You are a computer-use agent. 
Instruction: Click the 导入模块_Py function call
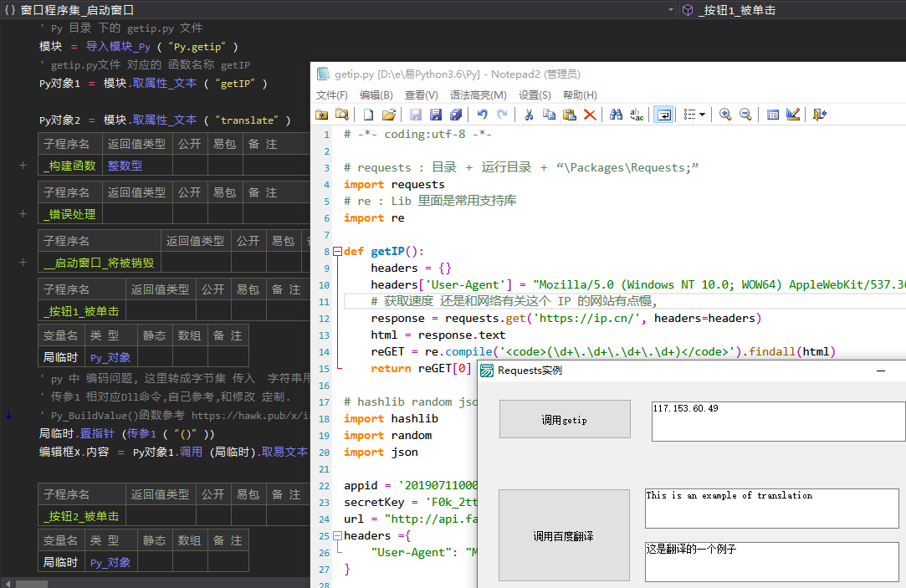118,47
